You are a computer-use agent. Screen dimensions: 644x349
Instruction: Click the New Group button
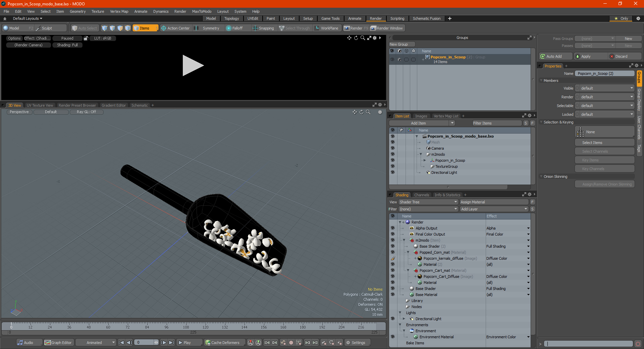click(x=402, y=44)
